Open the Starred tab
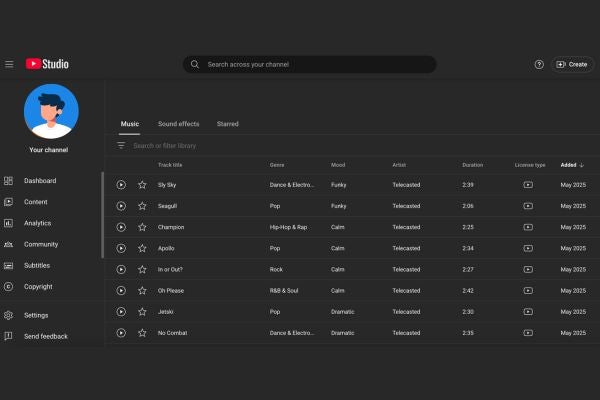 click(x=227, y=124)
